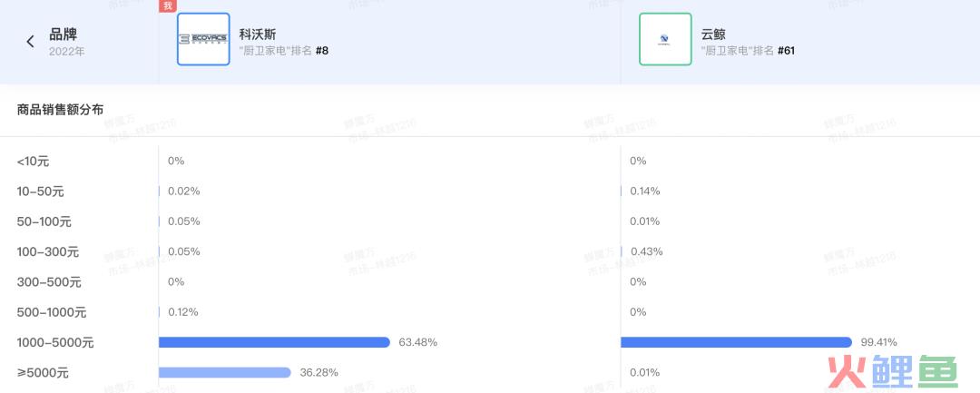Screen dimensions: 980x393
Task: Select the 10-50元 price range label
Action: tap(40, 192)
